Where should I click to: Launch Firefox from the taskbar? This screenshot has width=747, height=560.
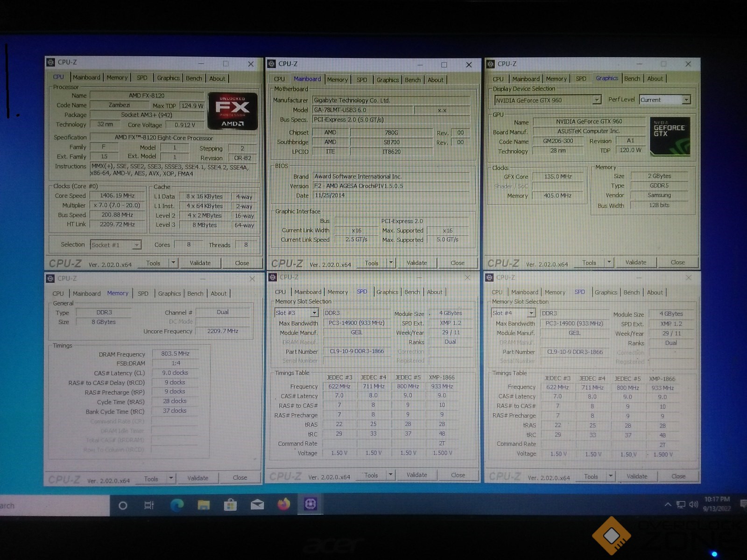(x=283, y=504)
